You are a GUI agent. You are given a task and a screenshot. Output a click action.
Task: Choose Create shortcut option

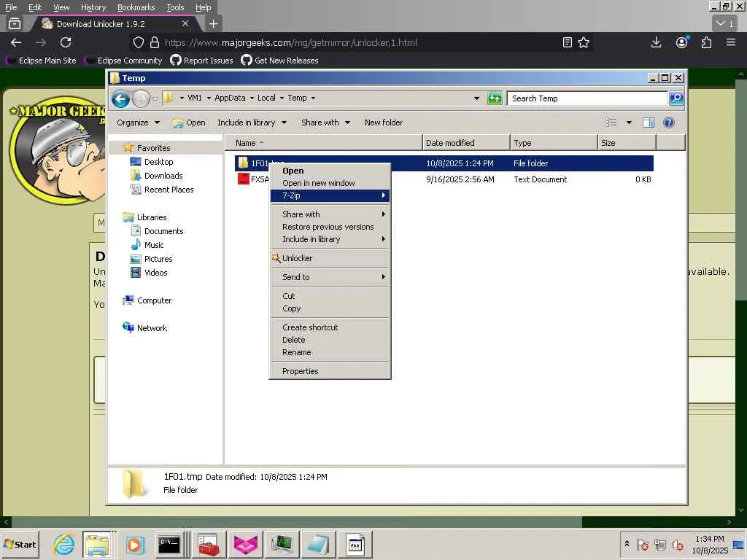[x=330, y=327]
